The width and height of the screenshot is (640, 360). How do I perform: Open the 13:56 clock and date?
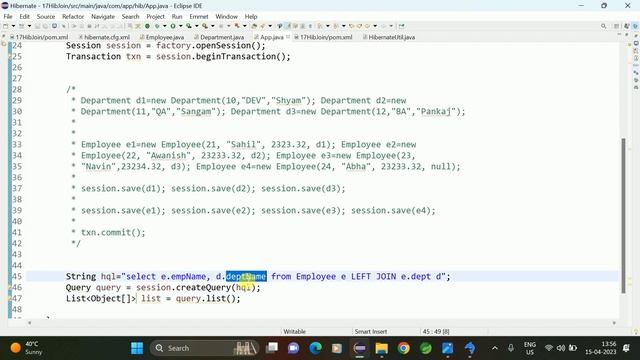click(601, 348)
